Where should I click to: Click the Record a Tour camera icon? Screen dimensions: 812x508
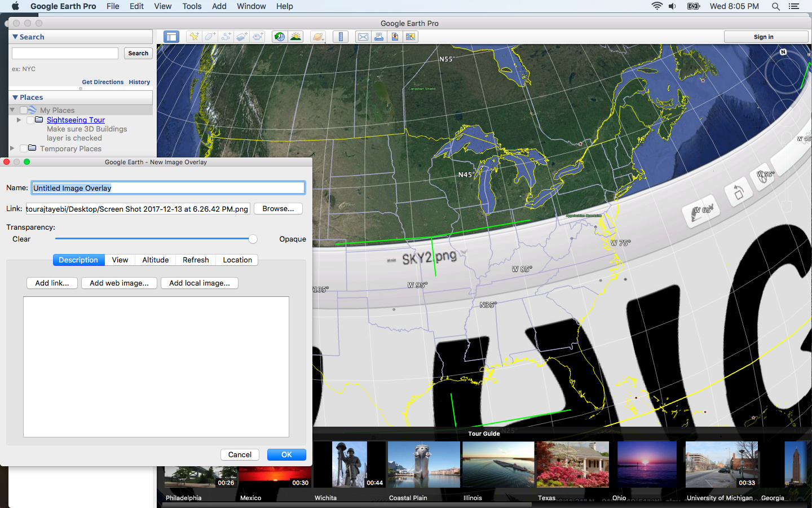[258, 37]
